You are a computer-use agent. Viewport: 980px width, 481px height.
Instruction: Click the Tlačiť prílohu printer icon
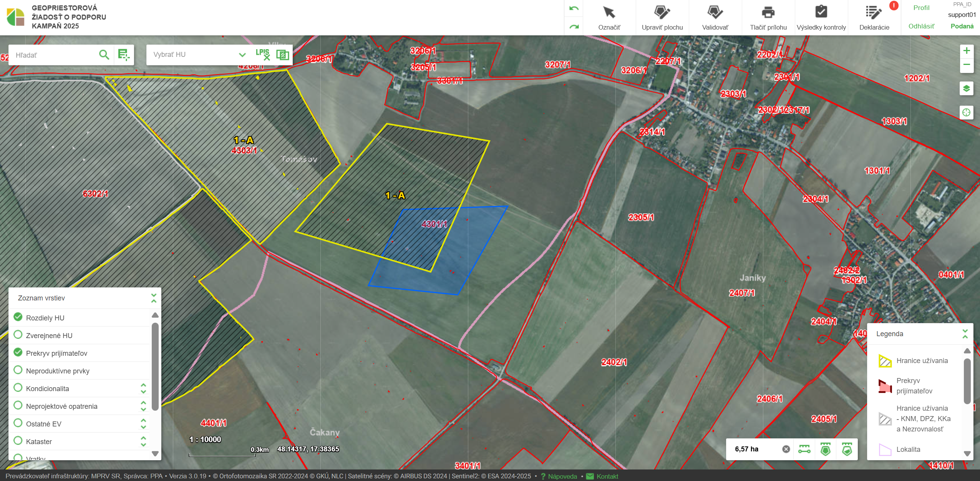768,13
